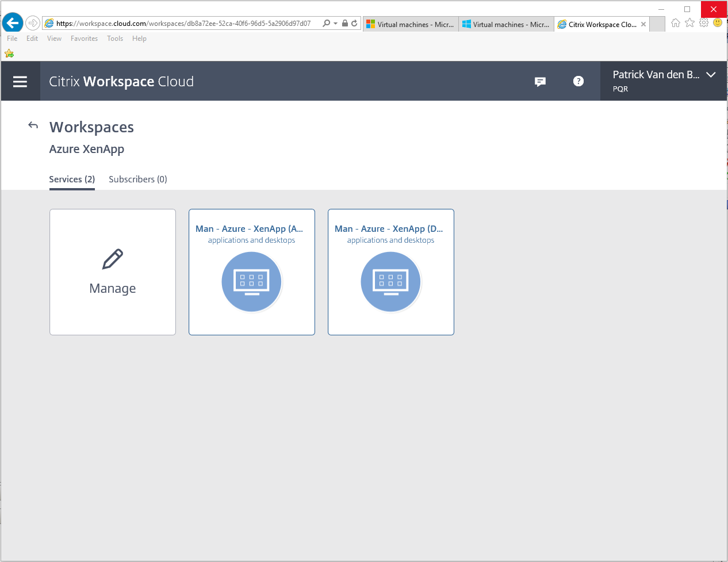Refresh the page
Viewport: 728px width, 562px height.
pos(354,24)
